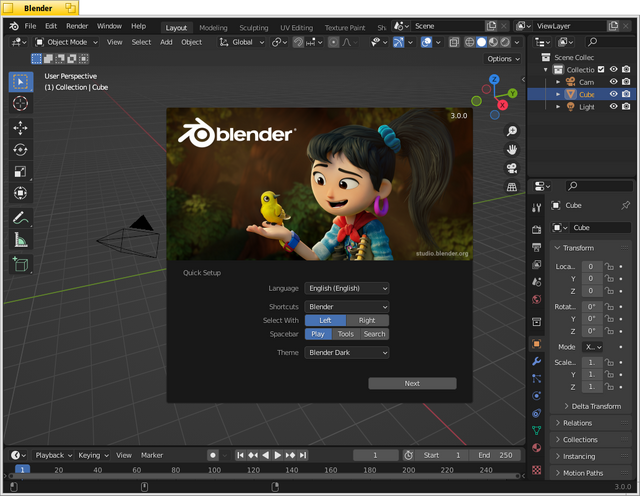Activate the Cursor tool

click(x=20, y=103)
